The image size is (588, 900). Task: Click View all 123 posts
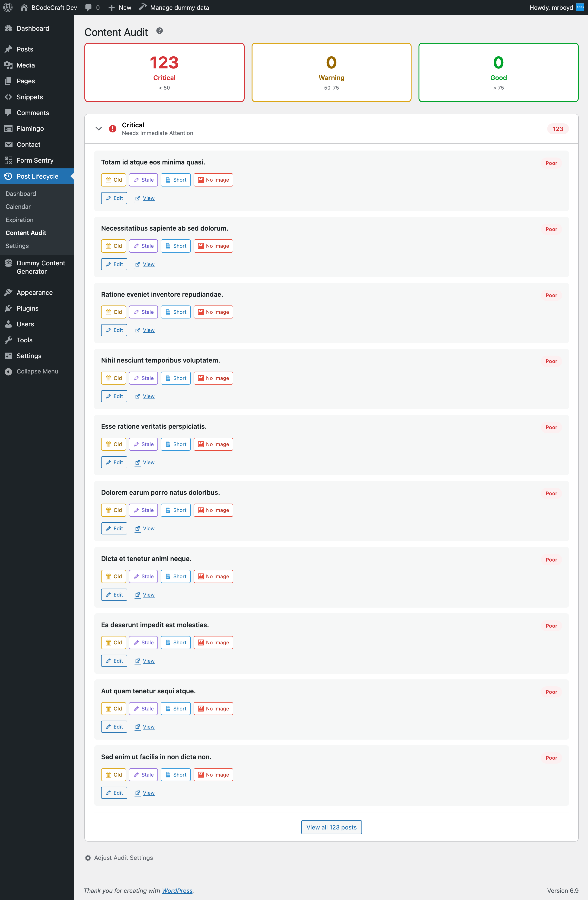tap(331, 827)
